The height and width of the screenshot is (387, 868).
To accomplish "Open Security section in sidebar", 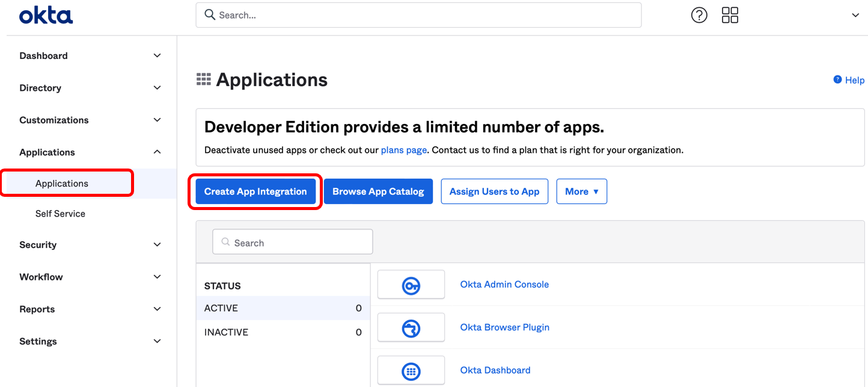I will tap(38, 244).
